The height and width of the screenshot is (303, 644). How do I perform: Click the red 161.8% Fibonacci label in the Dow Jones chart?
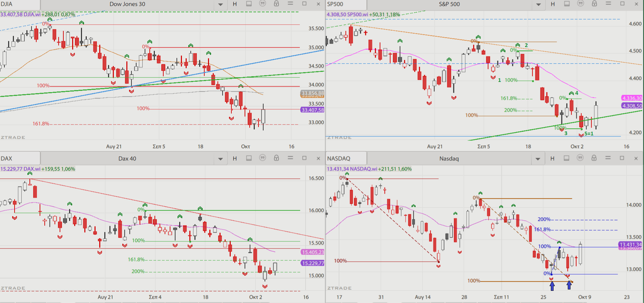click(x=41, y=124)
